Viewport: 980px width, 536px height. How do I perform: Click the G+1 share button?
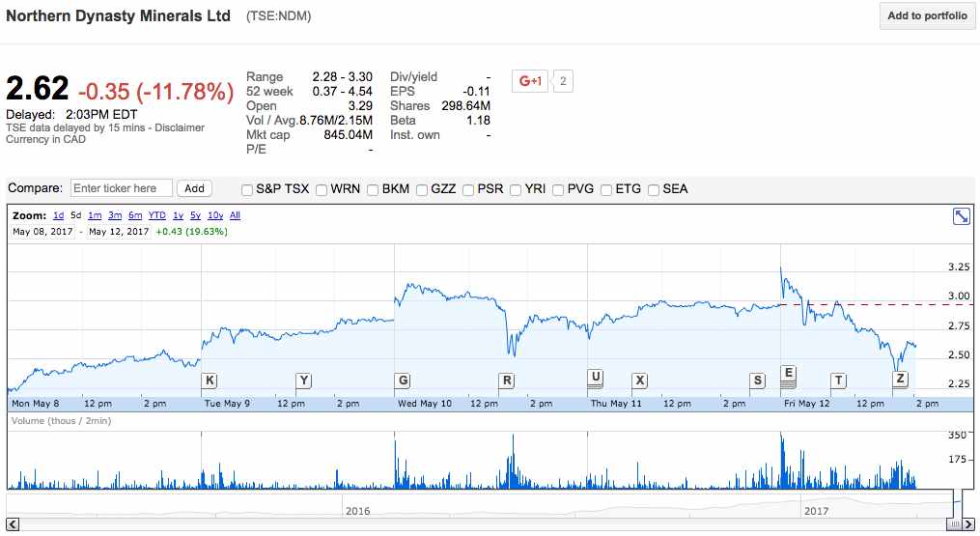click(x=532, y=81)
